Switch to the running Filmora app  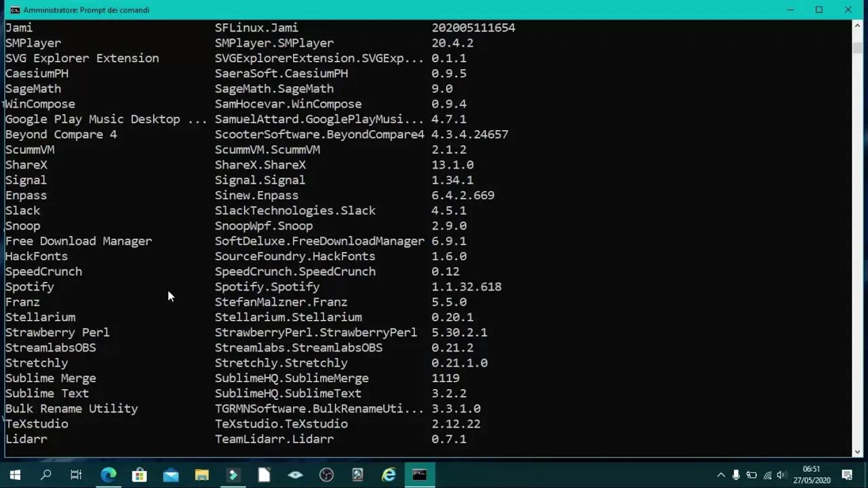pyautogui.click(x=233, y=474)
